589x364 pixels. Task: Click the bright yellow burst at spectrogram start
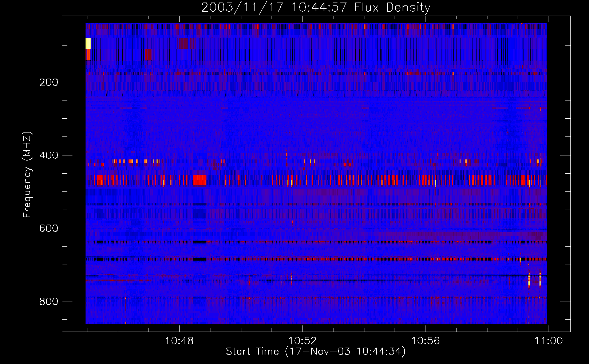pos(88,43)
